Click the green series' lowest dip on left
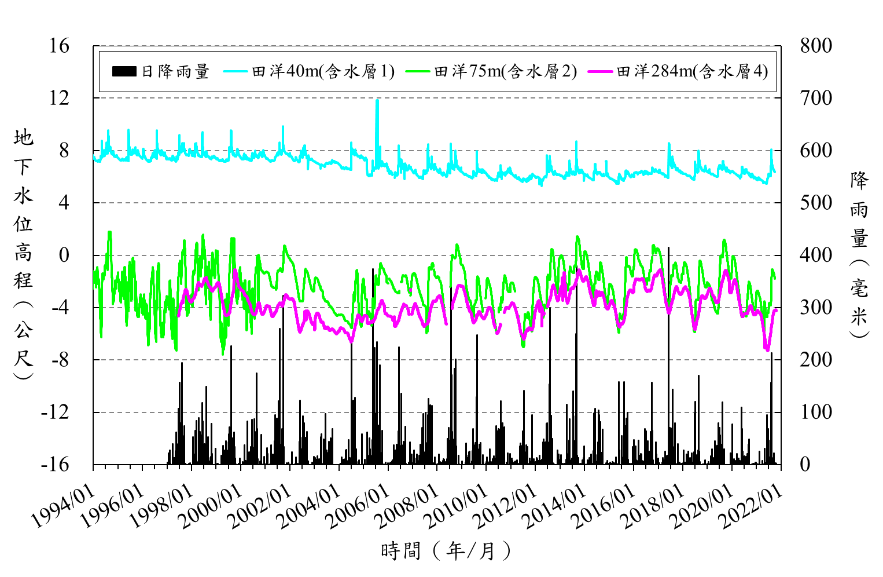Viewport: 883px width, 577px height. 223,353
